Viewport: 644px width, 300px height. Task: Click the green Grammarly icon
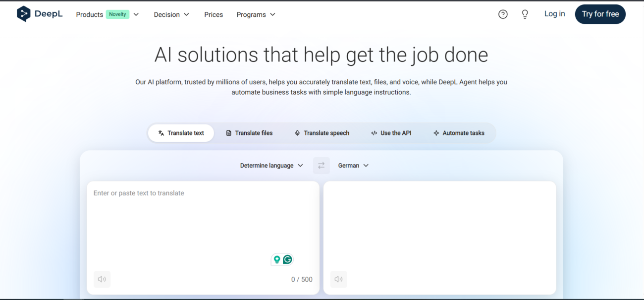[x=287, y=259]
